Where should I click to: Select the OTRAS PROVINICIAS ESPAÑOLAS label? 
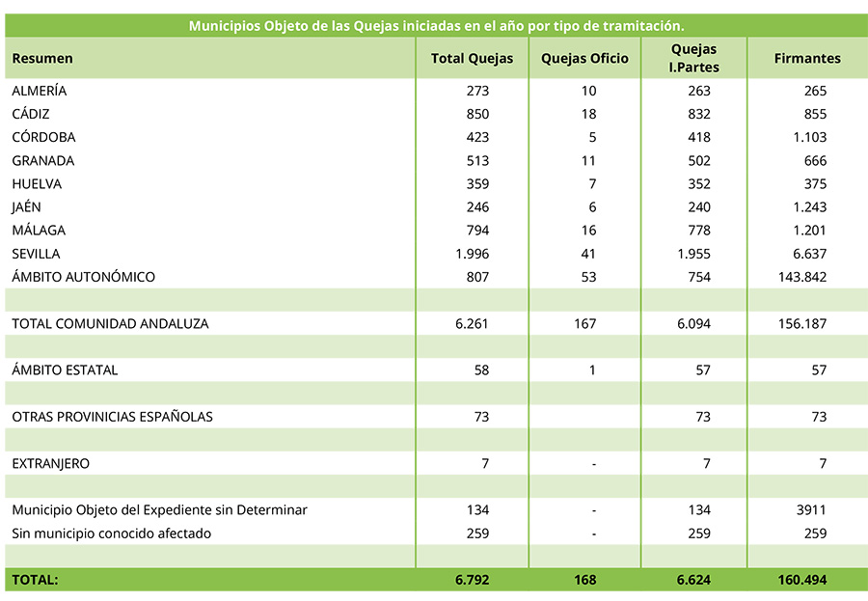tap(112, 417)
